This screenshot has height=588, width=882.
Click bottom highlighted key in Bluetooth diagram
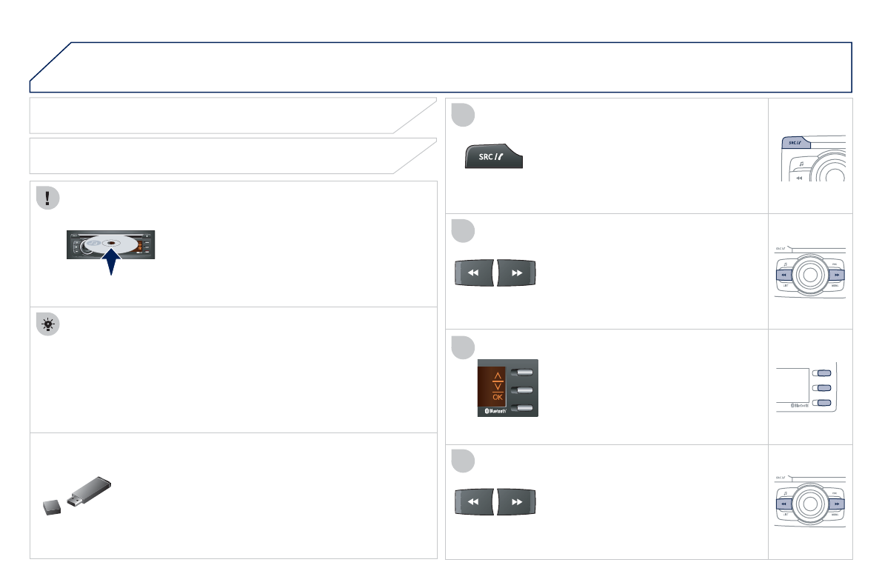pos(822,402)
